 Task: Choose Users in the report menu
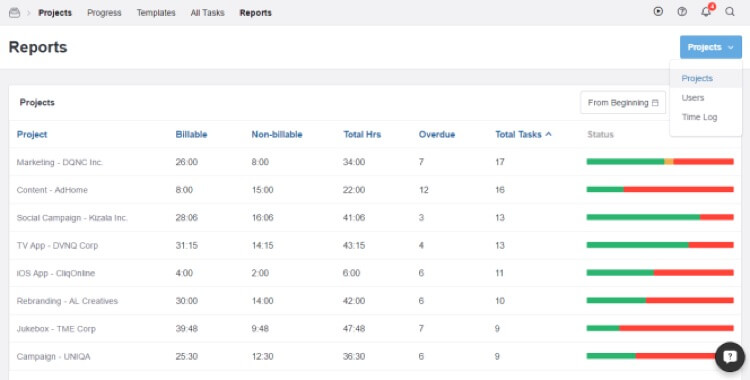706,98
